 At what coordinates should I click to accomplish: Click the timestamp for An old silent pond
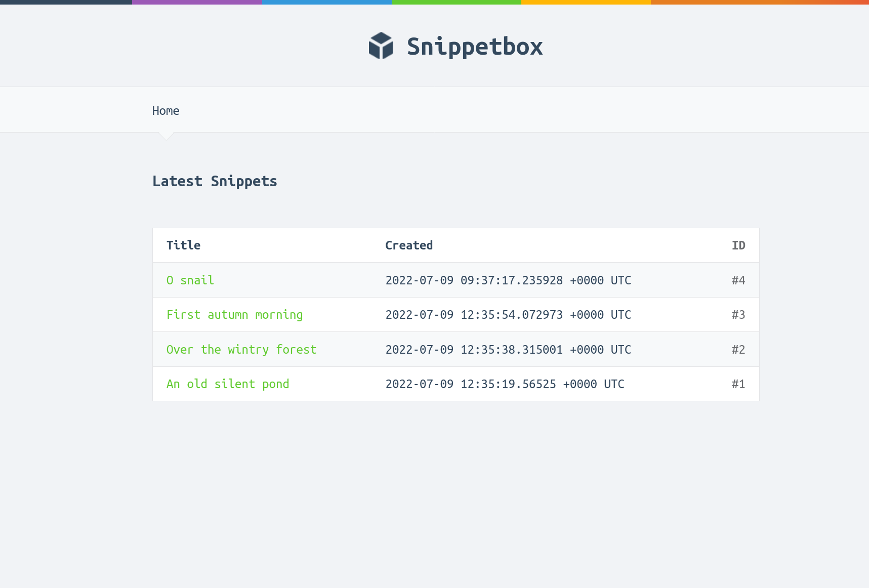505,384
